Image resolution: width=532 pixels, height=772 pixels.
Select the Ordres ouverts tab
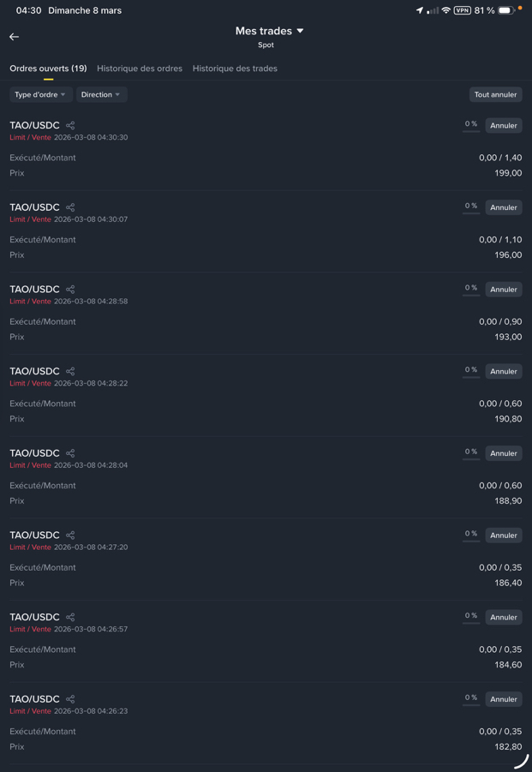pos(48,69)
